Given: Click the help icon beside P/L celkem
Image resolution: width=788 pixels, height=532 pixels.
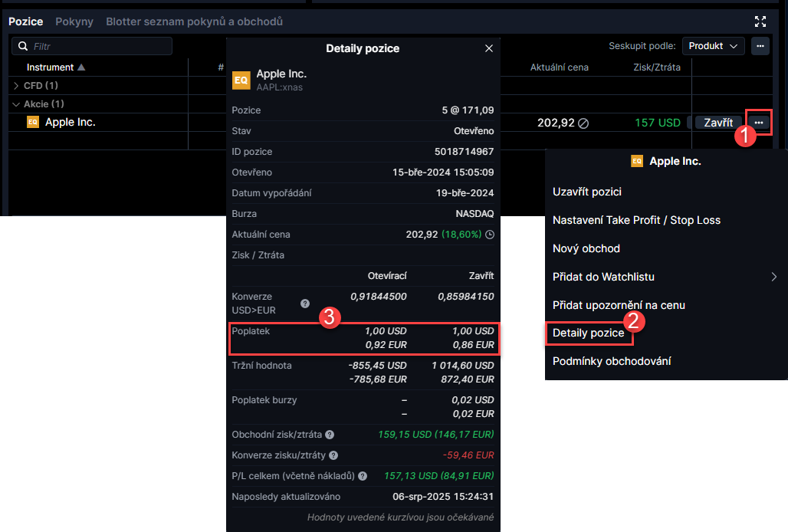Looking at the screenshot, I should pyautogui.click(x=363, y=476).
